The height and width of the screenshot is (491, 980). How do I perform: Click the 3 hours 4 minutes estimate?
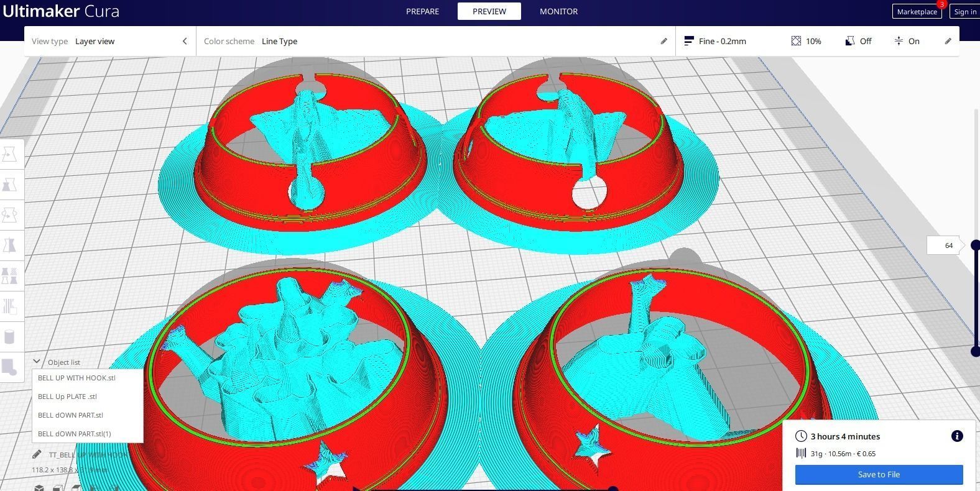tap(845, 436)
